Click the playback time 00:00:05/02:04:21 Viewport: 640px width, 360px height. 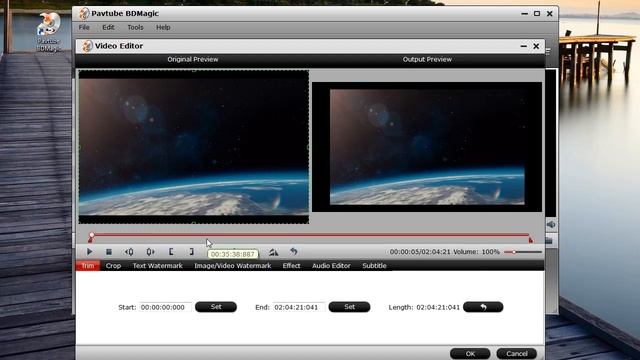coord(420,252)
